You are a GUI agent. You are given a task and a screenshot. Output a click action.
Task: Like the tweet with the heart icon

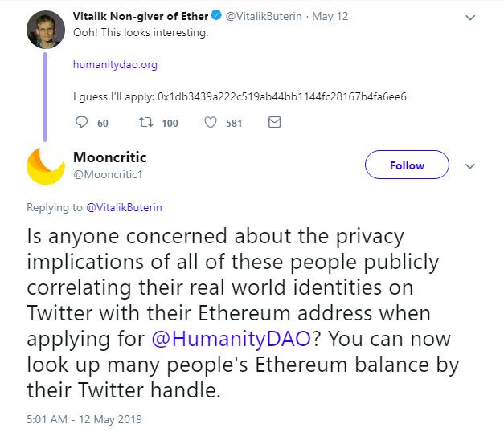(x=211, y=123)
